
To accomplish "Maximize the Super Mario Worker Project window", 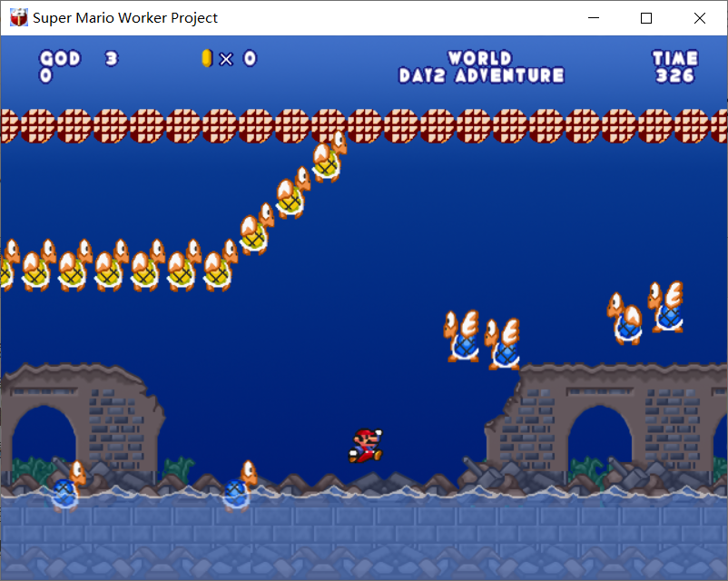I will [645, 17].
